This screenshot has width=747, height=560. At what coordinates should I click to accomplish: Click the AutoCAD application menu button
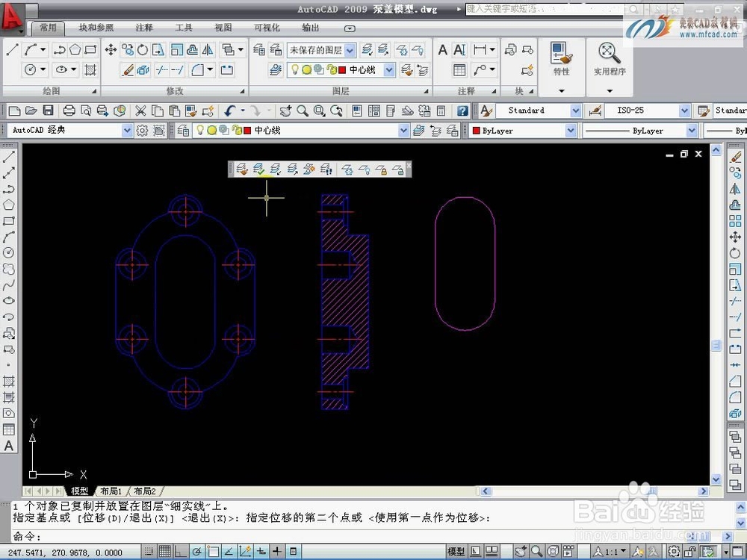click(12, 18)
